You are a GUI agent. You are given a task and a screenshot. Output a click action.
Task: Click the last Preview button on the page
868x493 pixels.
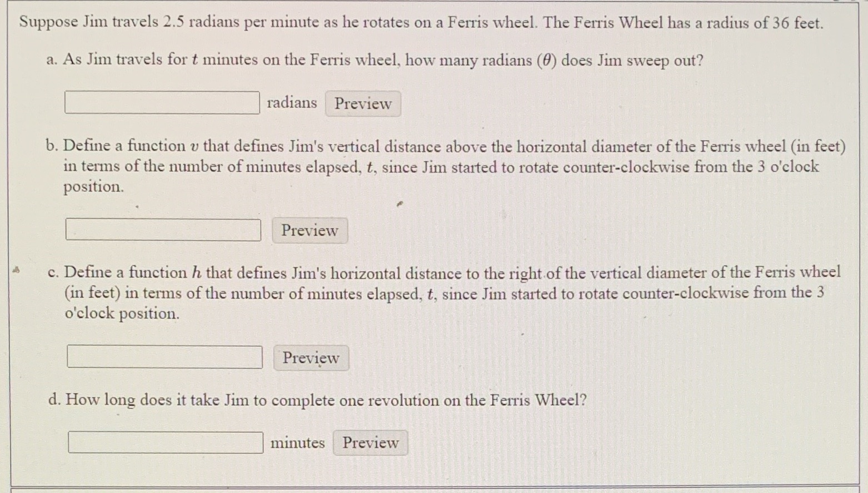click(x=370, y=442)
